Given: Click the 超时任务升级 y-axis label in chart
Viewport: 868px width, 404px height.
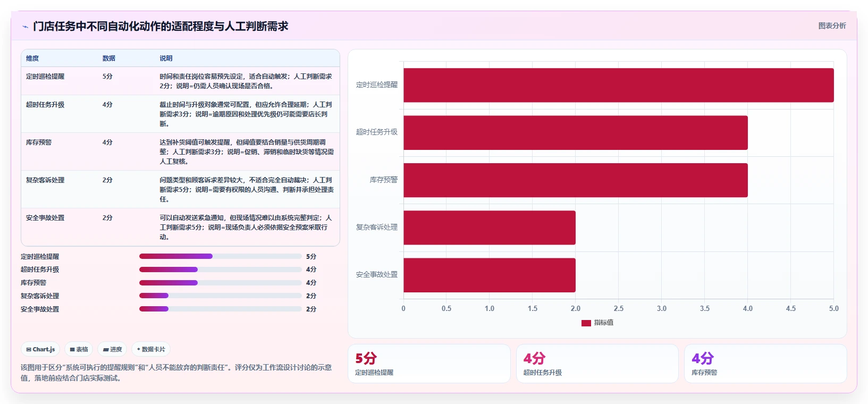Looking at the screenshot, I should point(377,132).
